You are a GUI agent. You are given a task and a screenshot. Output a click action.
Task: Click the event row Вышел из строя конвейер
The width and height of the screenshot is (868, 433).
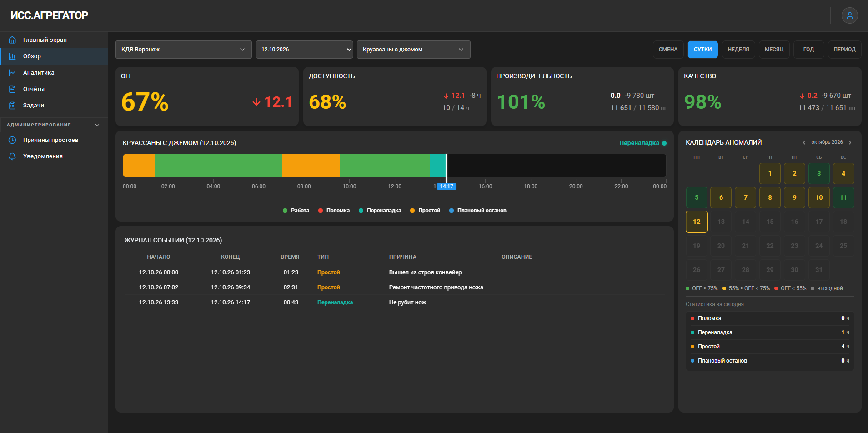pyautogui.click(x=394, y=272)
